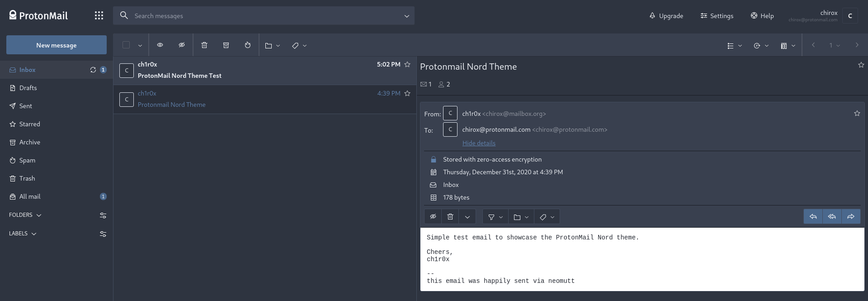The height and width of the screenshot is (301, 868).
Task: Open message Move to folder dropdown
Action: [521, 217]
